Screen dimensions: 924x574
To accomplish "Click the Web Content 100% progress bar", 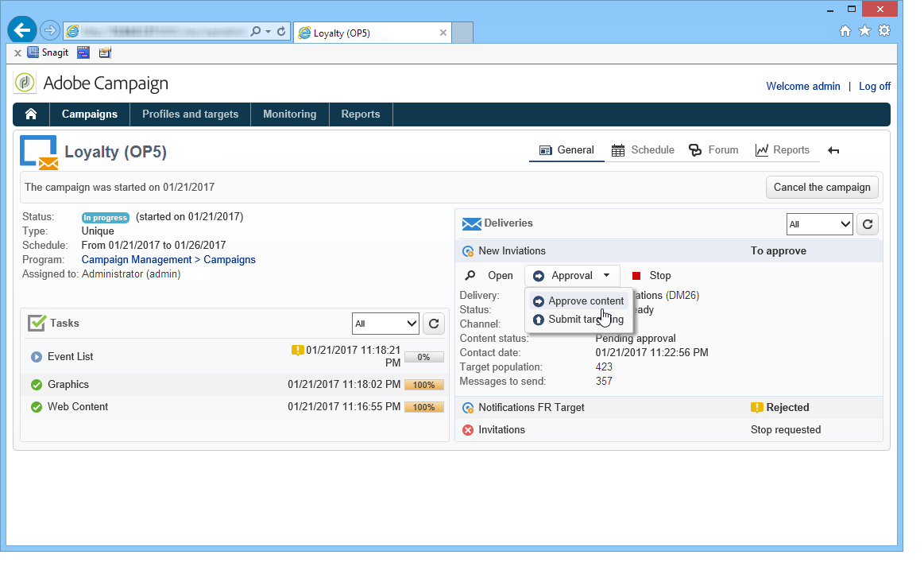I will 423,407.
